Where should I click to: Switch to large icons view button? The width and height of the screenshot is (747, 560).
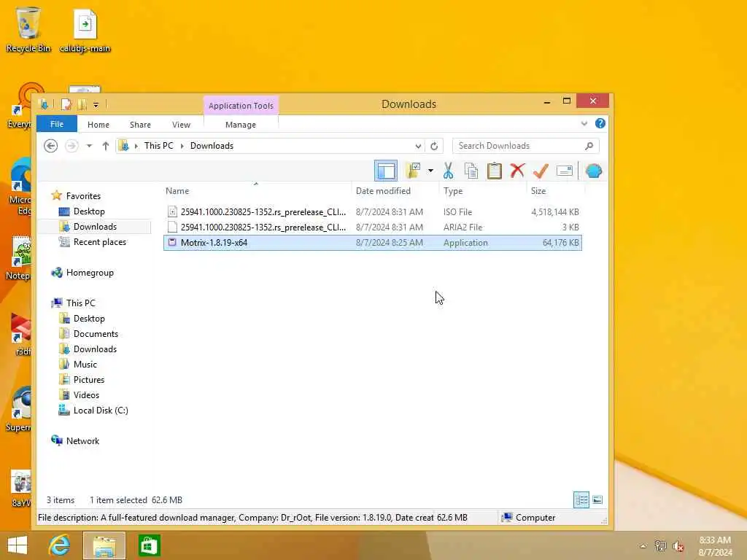597,500
